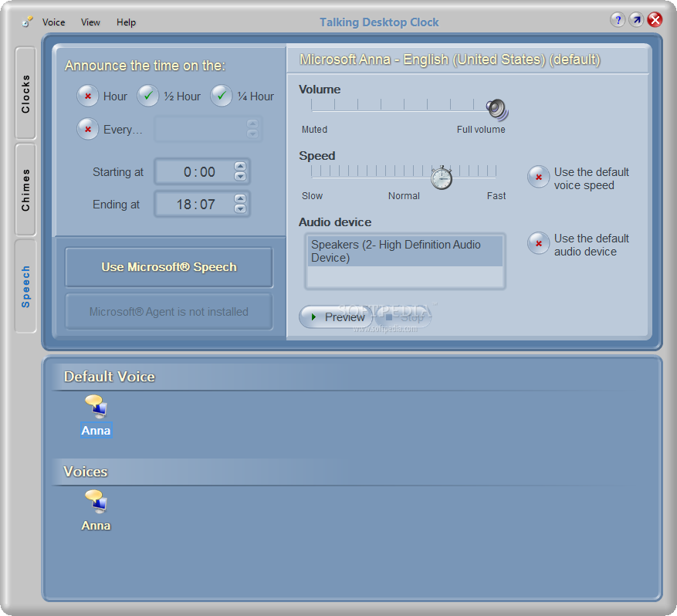Image resolution: width=677 pixels, height=616 pixels.
Task: Open the Voice menu
Action: [x=53, y=22]
